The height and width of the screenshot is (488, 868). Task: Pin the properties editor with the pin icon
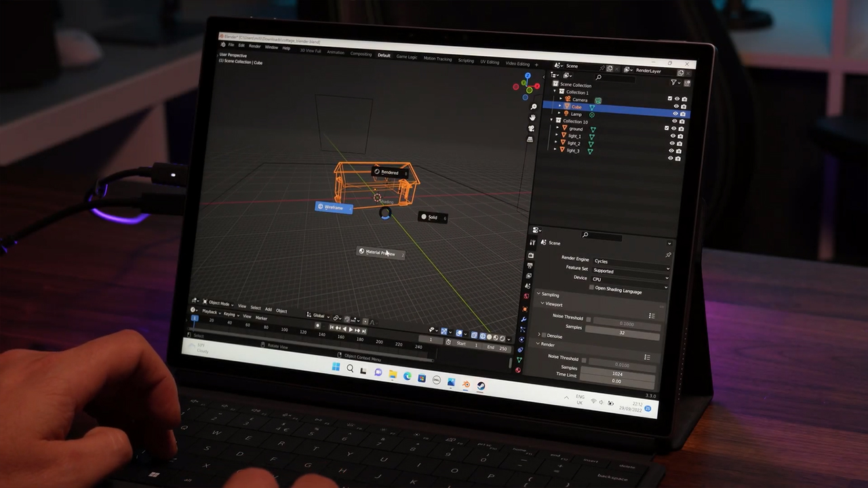tap(668, 255)
